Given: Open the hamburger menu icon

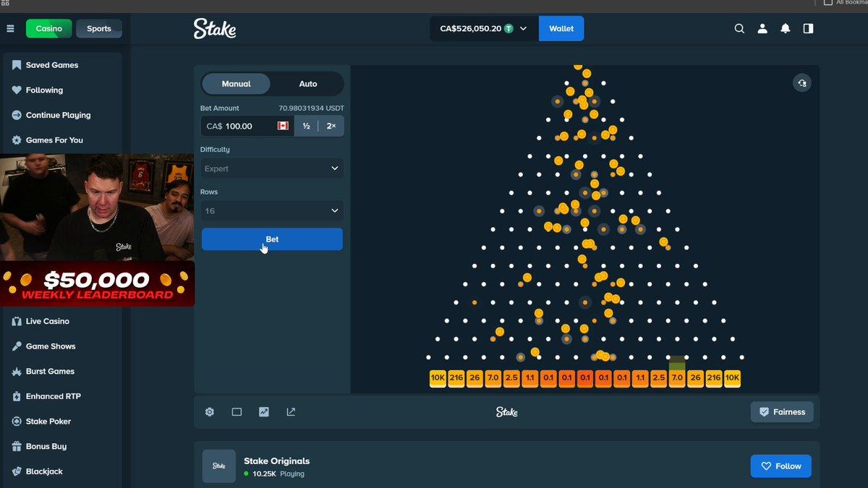Looking at the screenshot, I should pos(10,29).
